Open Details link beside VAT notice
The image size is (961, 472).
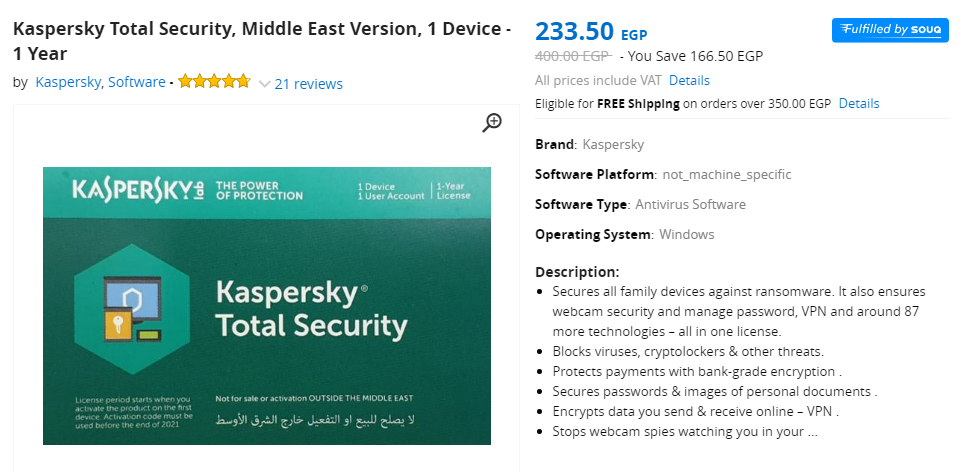click(689, 80)
